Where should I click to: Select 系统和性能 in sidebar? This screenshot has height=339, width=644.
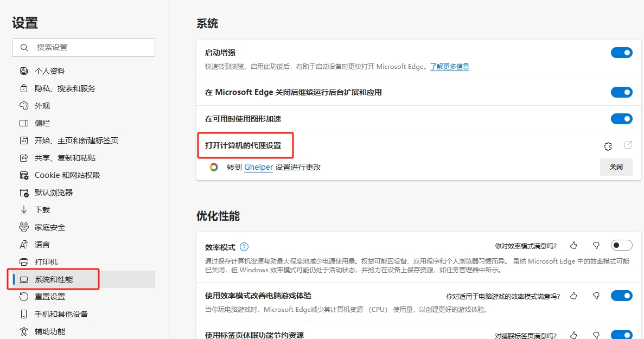[x=84, y=279]
